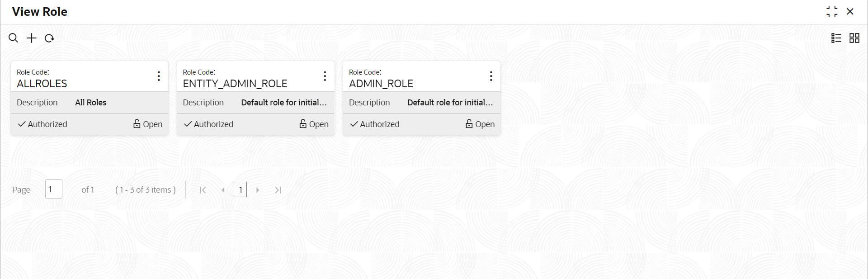Jump to the last page
This screenshot has height=279, width=868.
[x=278, y=190]
